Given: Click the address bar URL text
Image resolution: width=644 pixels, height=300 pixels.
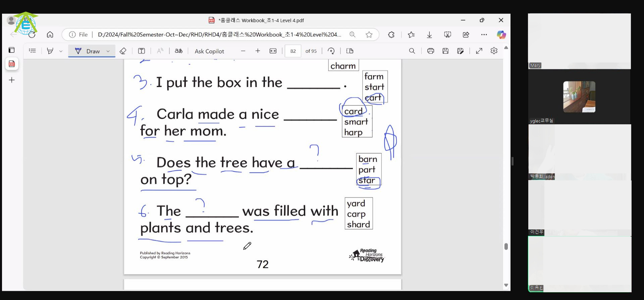Looking at the screenshot, I should 219,35.
